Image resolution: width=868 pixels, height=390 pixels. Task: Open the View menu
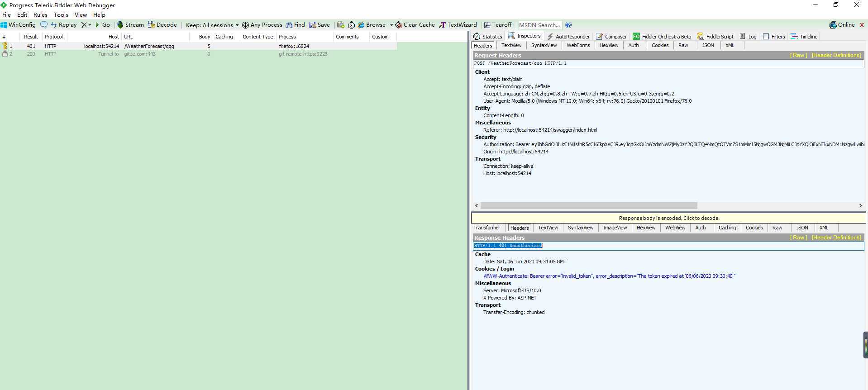click(81, 14)
